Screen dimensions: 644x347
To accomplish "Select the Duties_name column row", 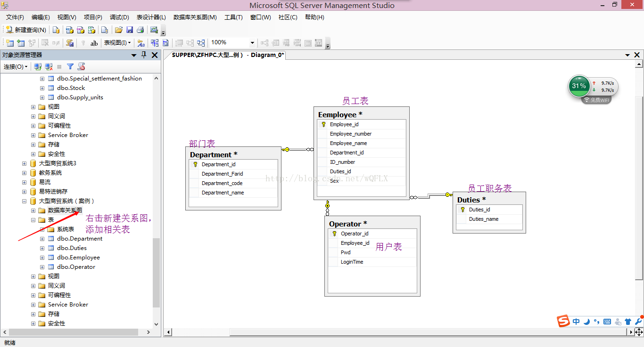I will [x=489, y=219].
